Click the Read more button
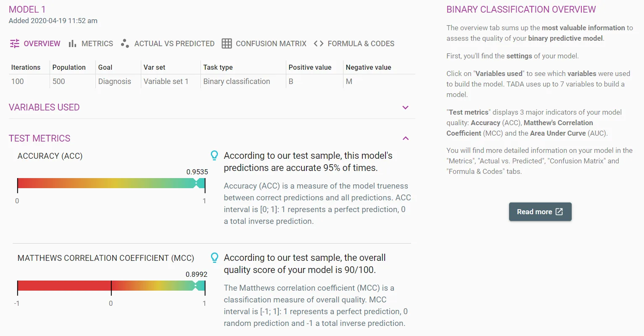 (x=540, y=212)
